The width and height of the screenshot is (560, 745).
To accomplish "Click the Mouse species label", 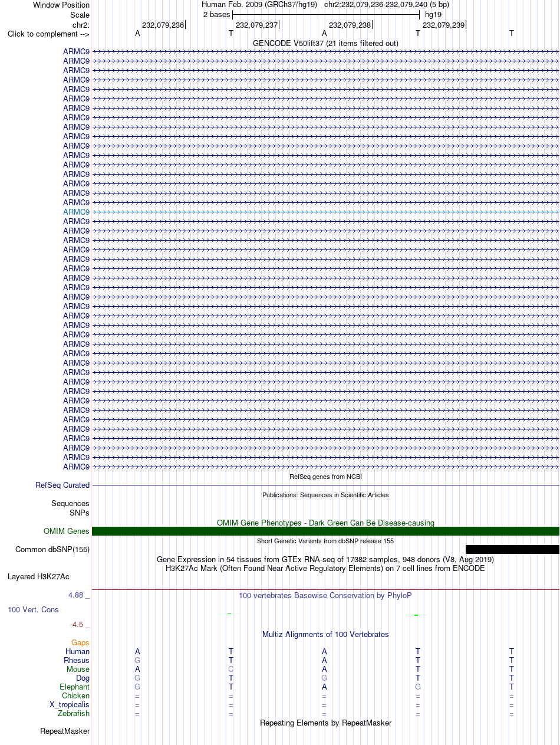I will click(x=78, y=669).
